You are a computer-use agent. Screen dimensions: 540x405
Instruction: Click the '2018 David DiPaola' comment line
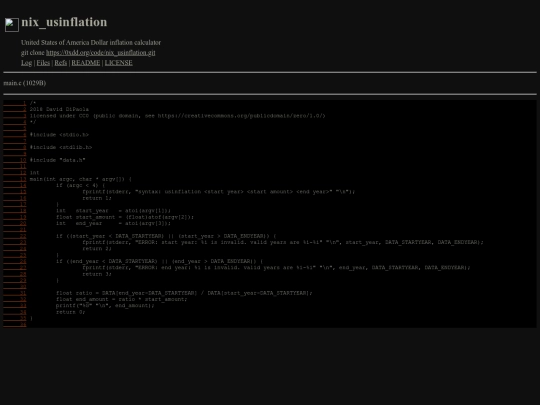click(59, 109)
